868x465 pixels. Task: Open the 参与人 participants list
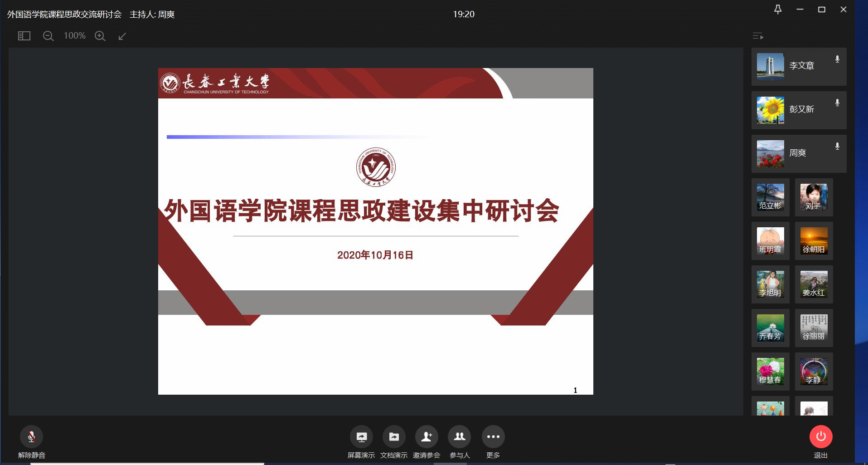point(459,437)
